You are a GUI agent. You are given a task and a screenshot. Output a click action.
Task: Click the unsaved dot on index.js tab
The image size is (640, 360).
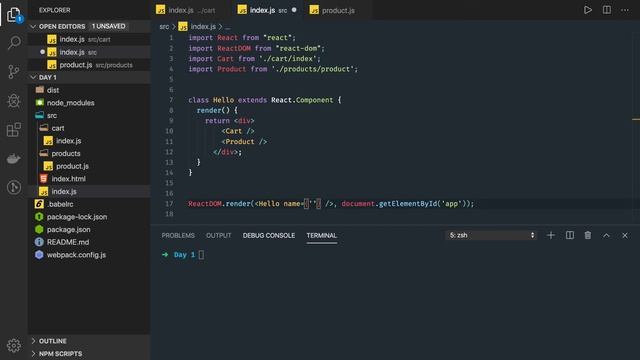point(294,10)
